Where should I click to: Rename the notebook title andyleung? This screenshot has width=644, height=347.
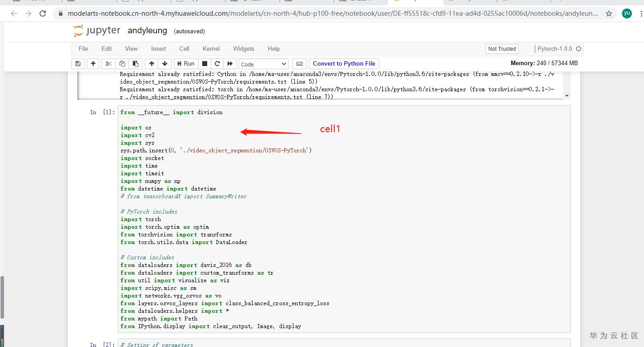click(147, 31)
